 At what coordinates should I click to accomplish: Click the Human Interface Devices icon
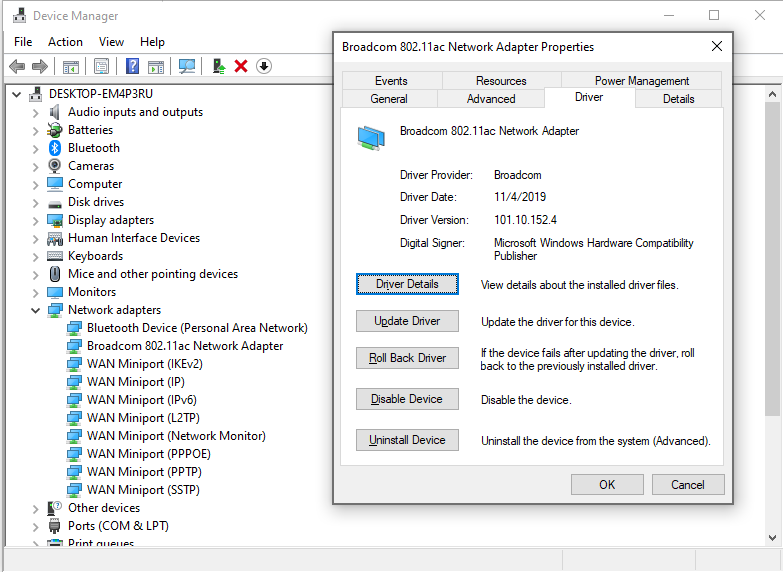point(54,238)
